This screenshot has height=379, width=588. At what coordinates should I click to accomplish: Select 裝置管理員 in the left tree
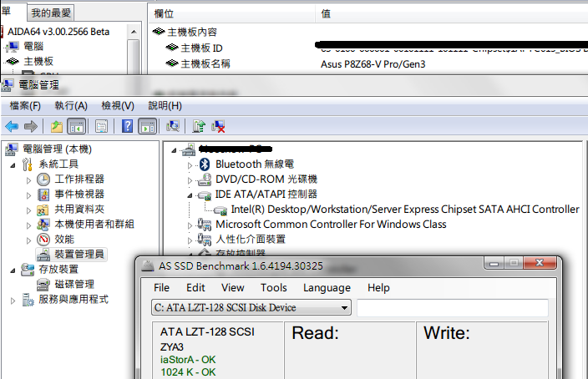tap(79, 254)
